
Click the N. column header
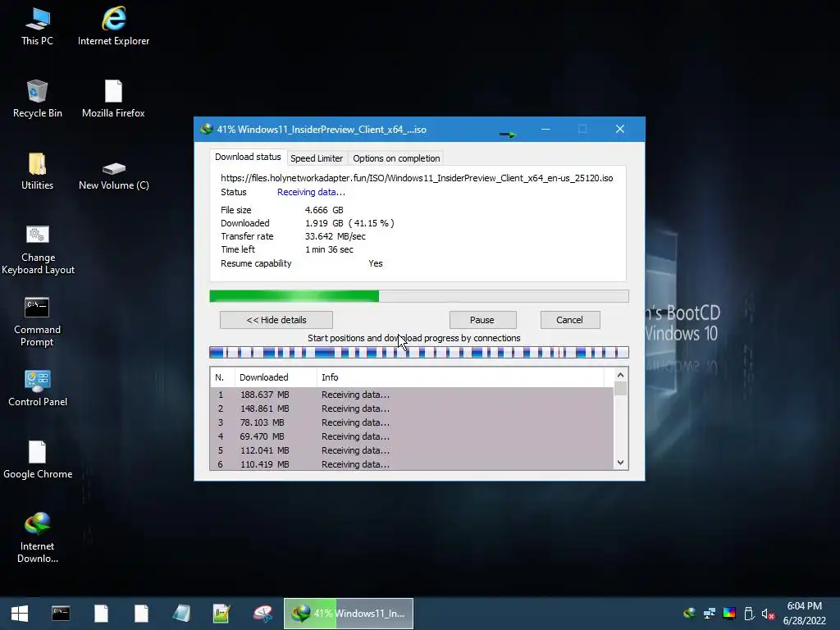pos(221,377)
